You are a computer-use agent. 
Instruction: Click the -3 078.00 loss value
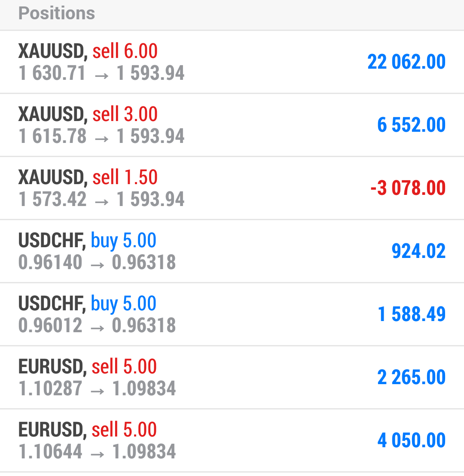(x=408, y=188)
